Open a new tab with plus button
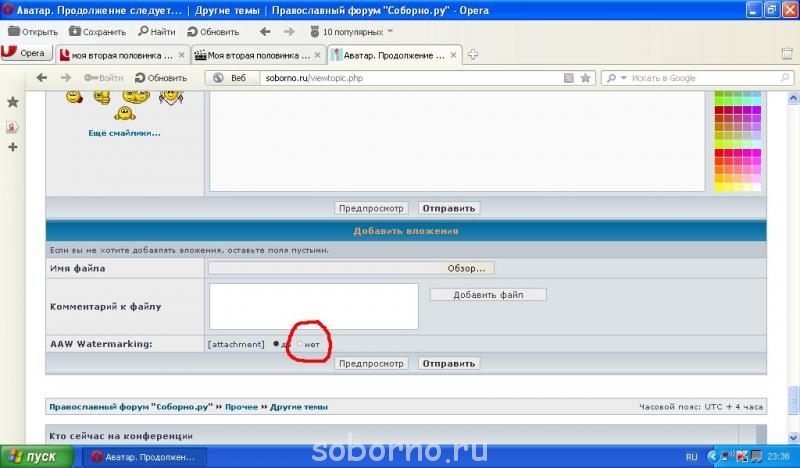The width and height of the screenshot is (800, 468). tap(473, 54)
